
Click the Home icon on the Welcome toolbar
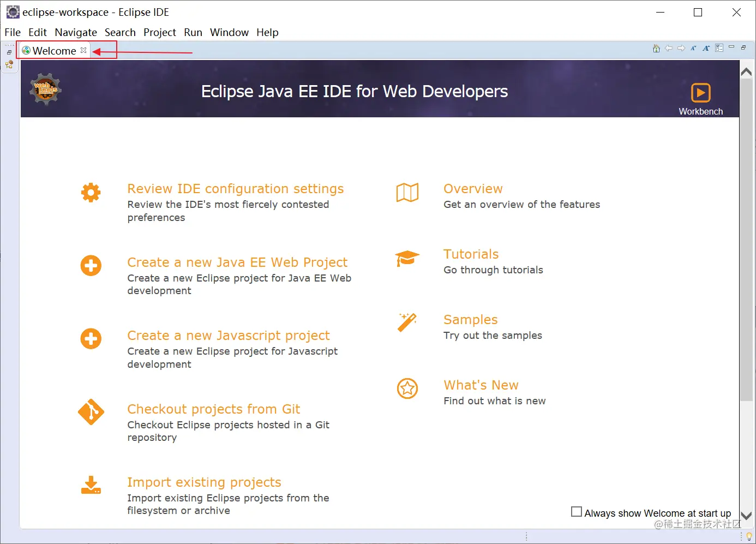point(656,48)
